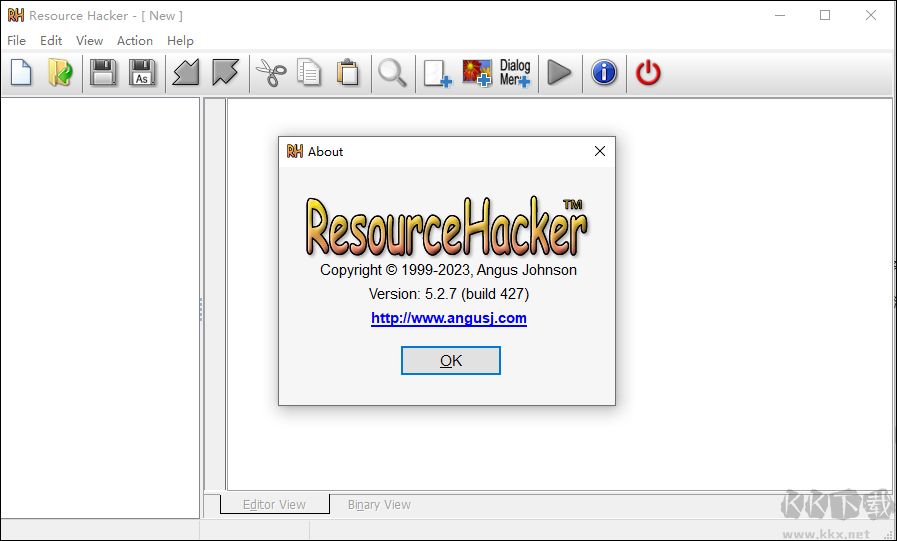Click the RH icon in main title bar

click(x=15, y=15)
